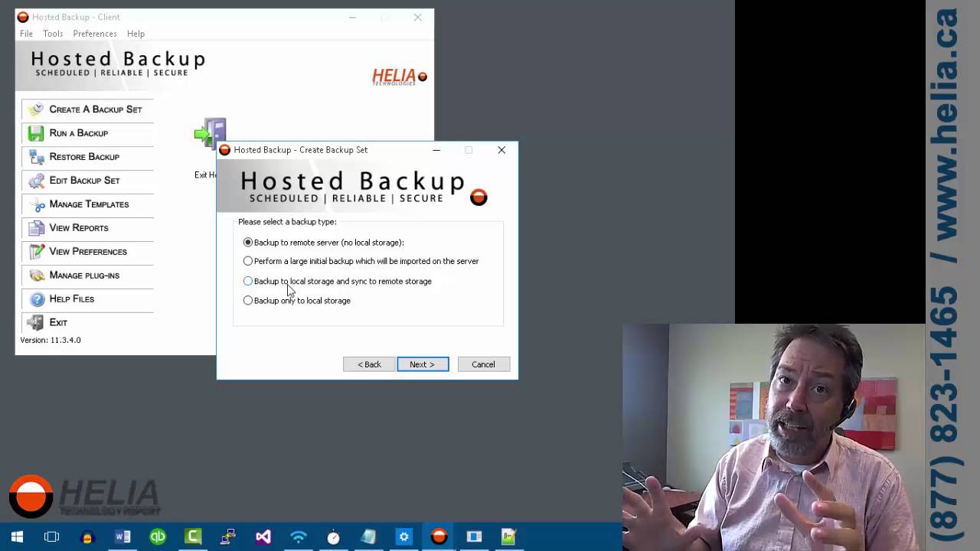
Task: Select Perform a large initial backup option
Action: point(247,261)
